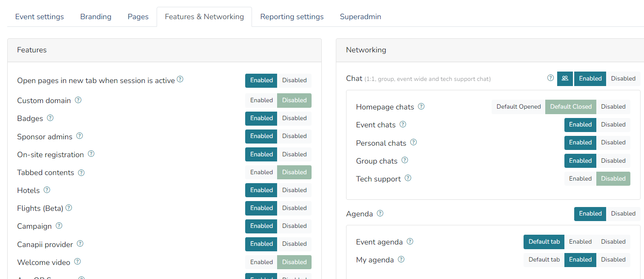Screen dimensions: 644x279
Task: Click the help icon next to Custom domain
Action: 78,101
